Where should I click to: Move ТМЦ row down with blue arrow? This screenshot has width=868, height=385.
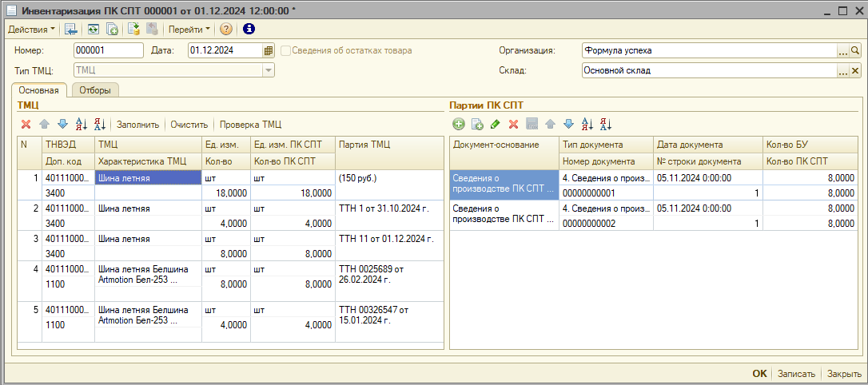62,125
